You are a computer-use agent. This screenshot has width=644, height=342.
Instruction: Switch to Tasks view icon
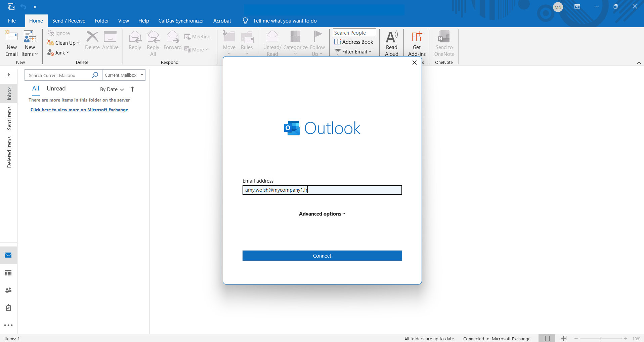coord(8,308)
